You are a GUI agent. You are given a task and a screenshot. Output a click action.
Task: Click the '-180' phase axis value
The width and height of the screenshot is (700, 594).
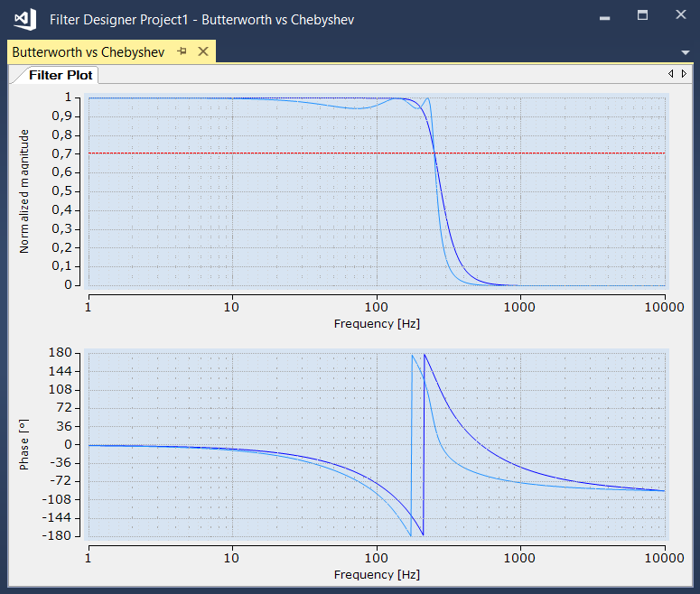(x=56, y=535)
